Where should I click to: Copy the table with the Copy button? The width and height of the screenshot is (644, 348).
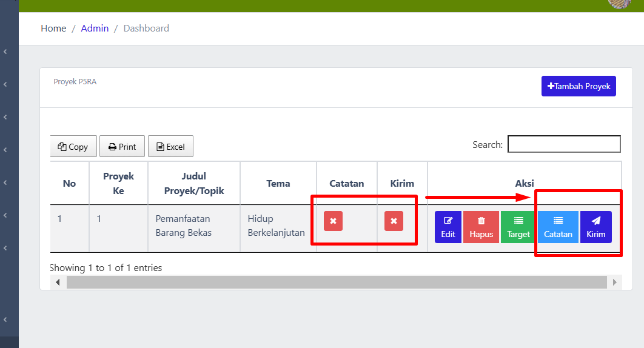[73, 147]
